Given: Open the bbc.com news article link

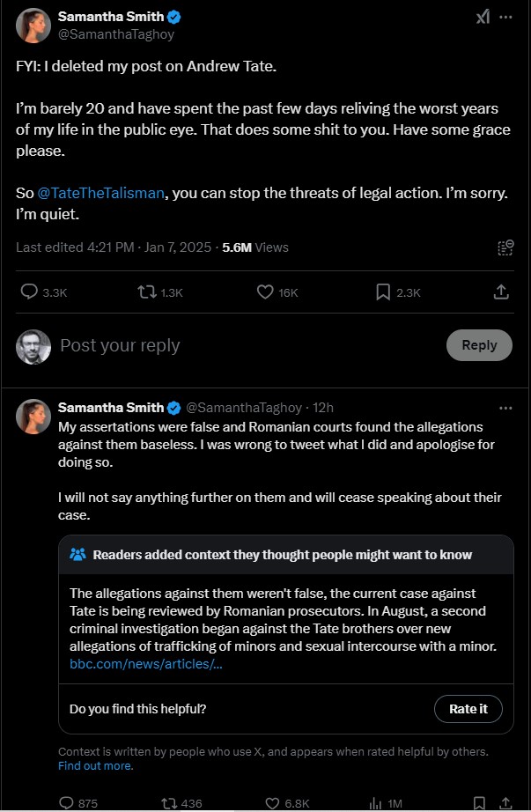Looking at the screenshot, I should (146, 664).
